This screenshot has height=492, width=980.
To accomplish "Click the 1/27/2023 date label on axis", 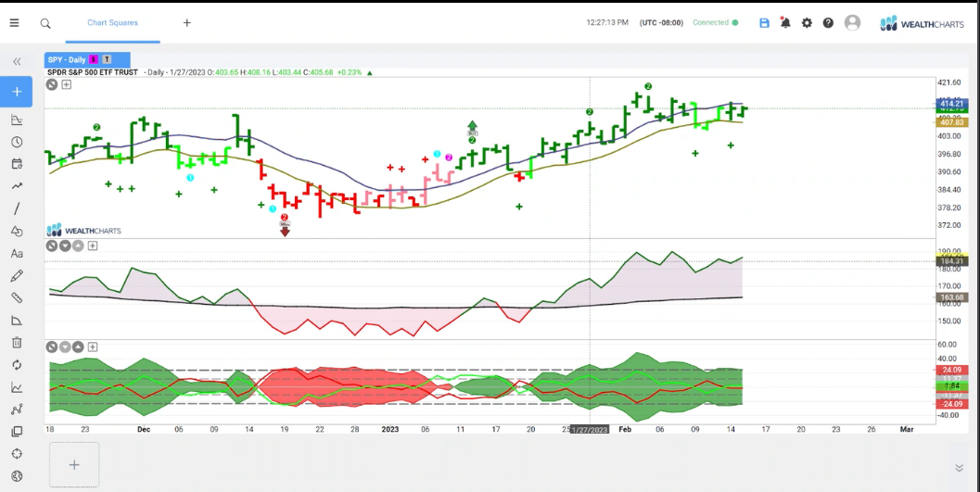I will click(590, 430).
